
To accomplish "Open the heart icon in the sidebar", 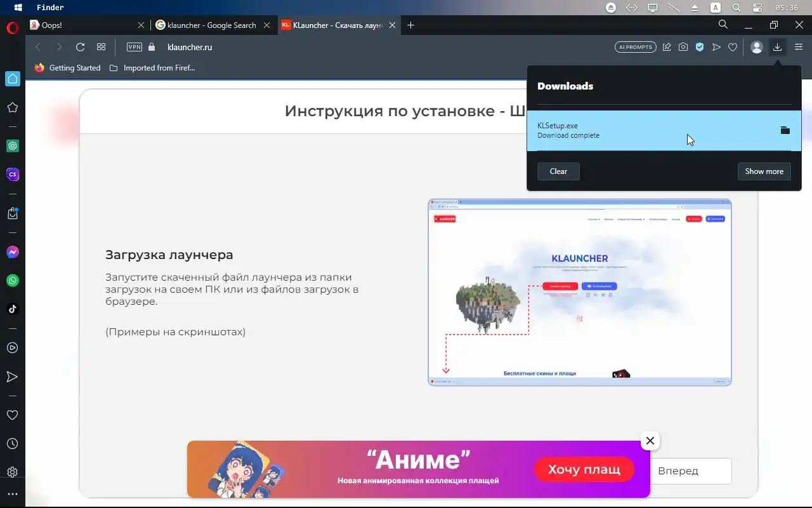I will [x=12, y=415].
